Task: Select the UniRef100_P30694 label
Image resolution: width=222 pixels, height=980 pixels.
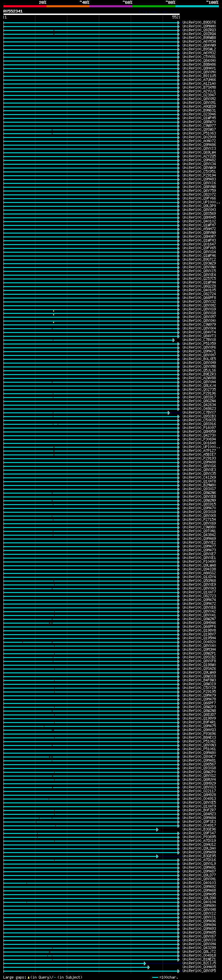Action: point(199,439)
